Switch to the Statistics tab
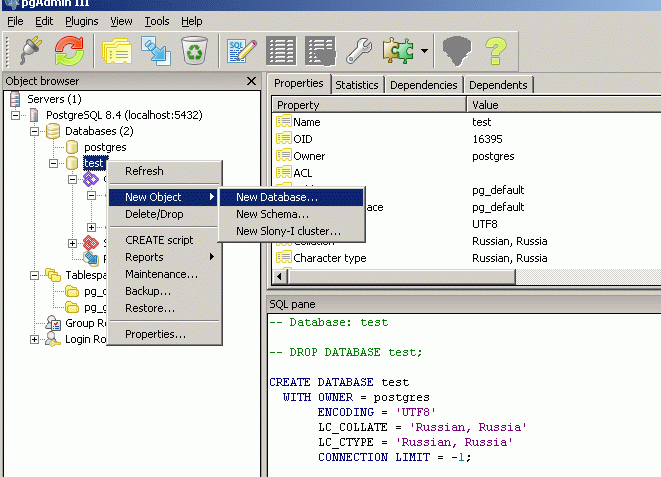661x477 pixels. pyautogui.click(x=357, y=85)
